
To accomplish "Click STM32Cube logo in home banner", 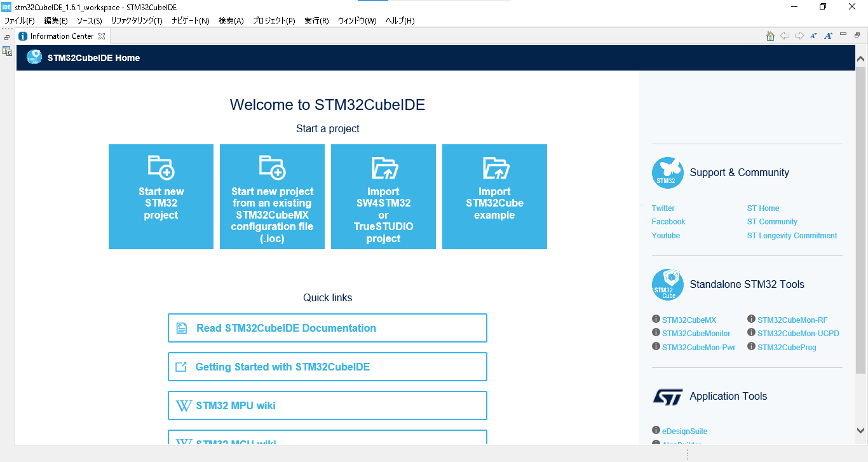I will 34,57.
